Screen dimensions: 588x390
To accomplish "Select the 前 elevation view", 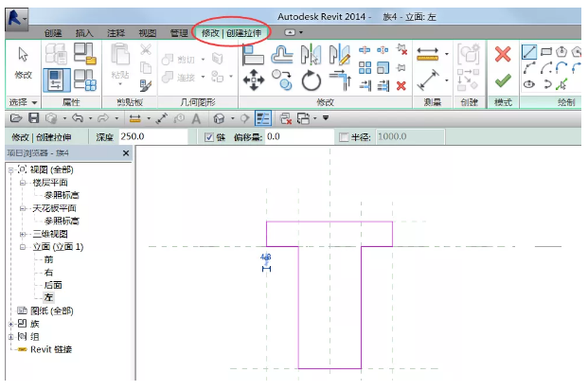I will tap(48, 259).
